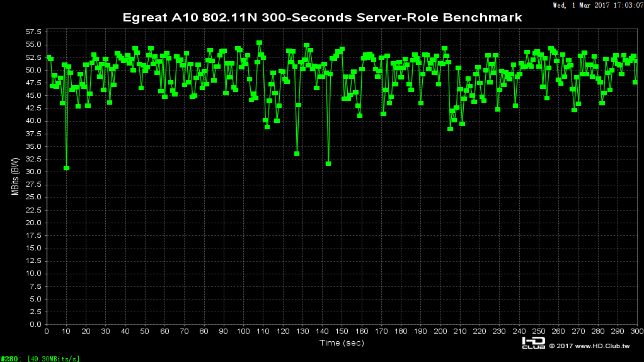Screen dimensions: 644x362
Task: Click the y-axis tick label '0.0'
Action: pos(36,324)
